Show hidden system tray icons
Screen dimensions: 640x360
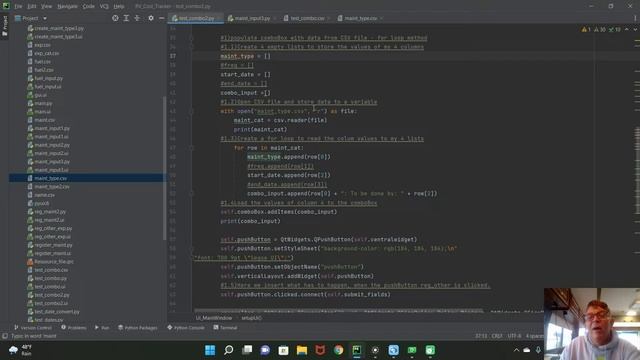click(516, 350)
